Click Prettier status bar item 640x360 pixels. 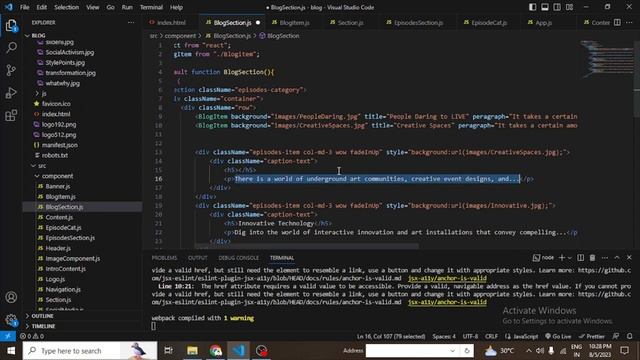pos(591,336)
